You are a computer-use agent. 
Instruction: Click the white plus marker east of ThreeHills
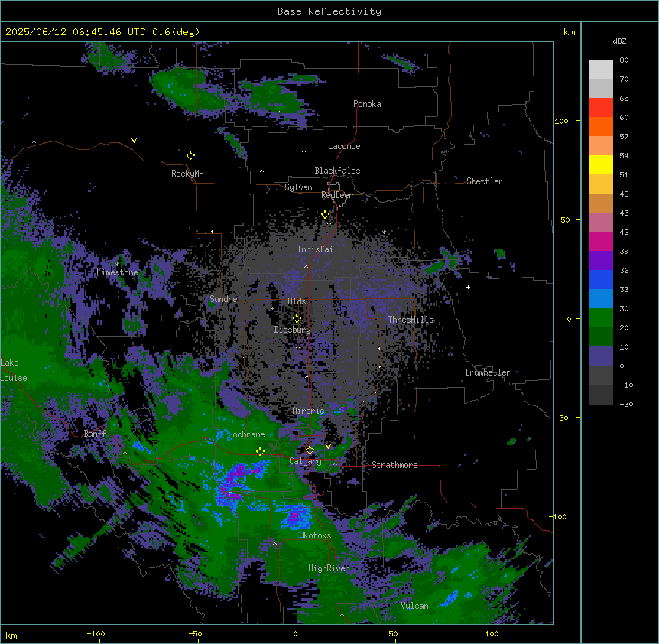(468, 287)
